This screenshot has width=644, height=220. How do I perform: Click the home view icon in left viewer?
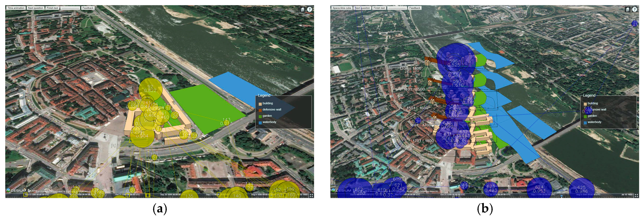(x=302, y=9)
